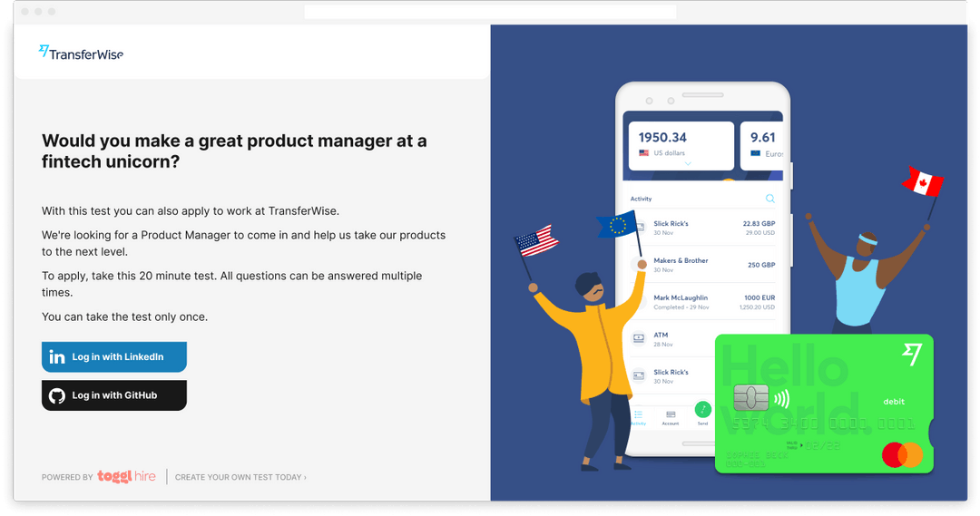This screenshot has width=980, height=516.
Task: Click the GitHub octocat icon
Action: 57,395
